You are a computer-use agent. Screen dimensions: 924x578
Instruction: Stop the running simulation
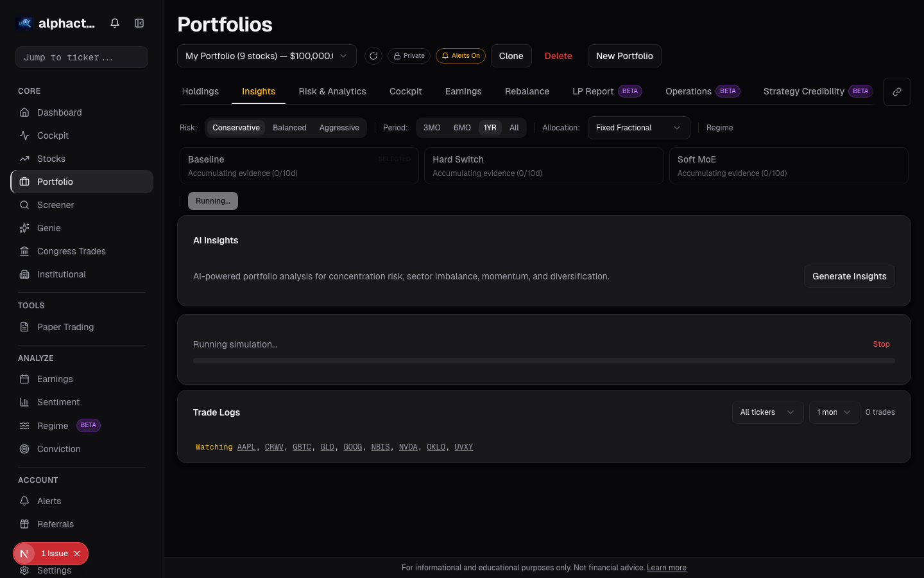pyautogui.click(x=881, y=344)
